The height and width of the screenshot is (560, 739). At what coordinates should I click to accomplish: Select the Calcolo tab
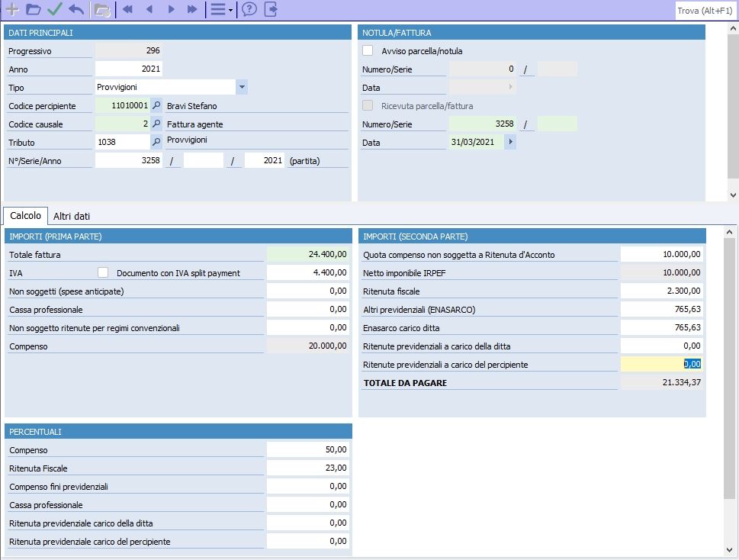26,216
